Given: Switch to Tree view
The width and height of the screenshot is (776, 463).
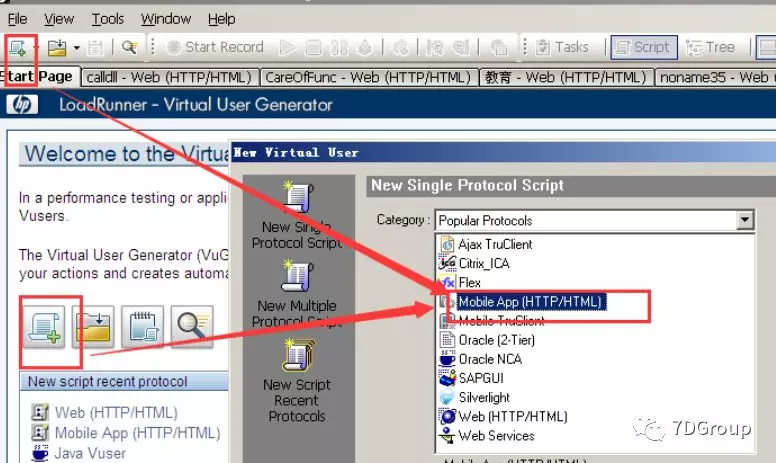Looking at the screenshot, I should (x=710, y=47).
